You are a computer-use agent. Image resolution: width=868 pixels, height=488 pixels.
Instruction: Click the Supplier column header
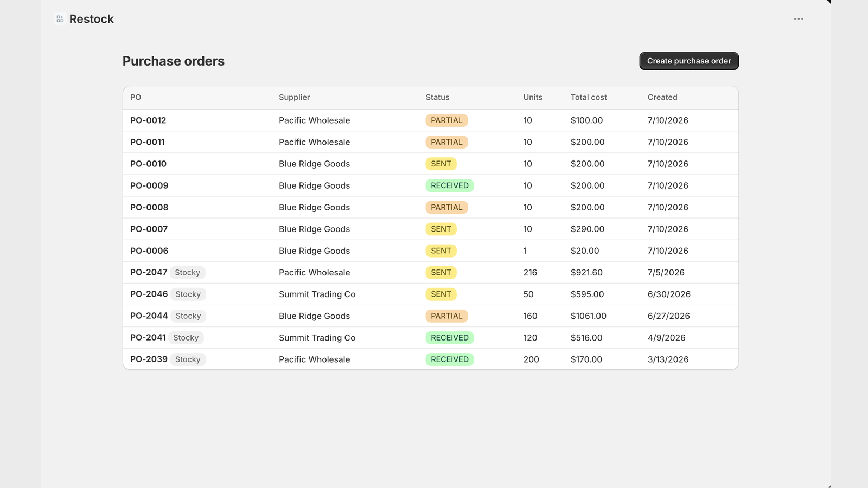click(295, 98)
